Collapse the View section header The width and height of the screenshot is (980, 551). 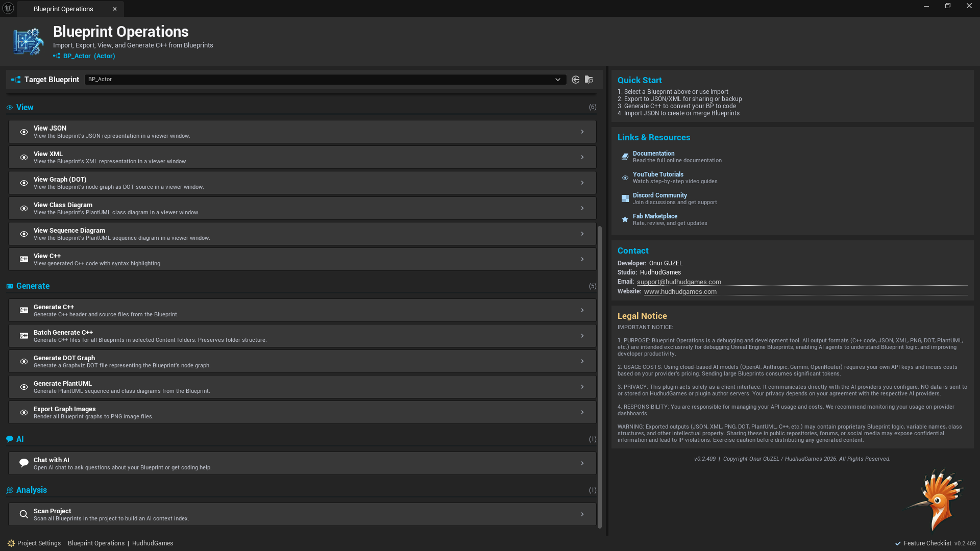(x=24, y=107)
